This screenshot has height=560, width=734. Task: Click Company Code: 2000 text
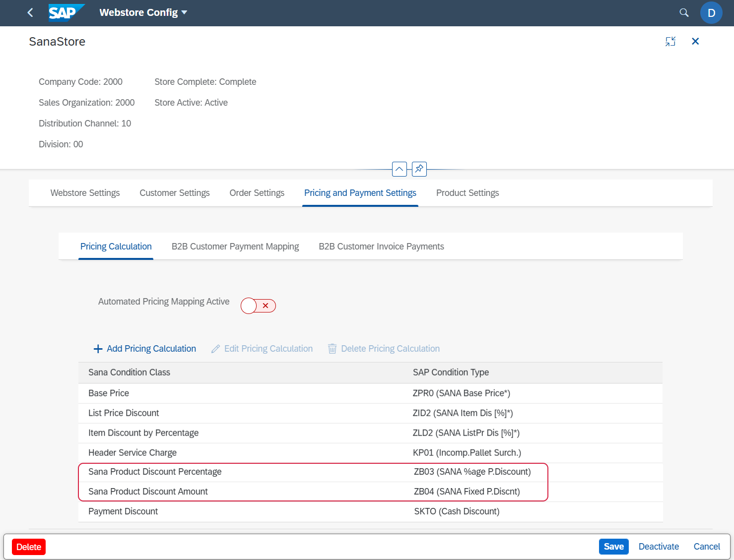pyautogui.click(x=80, y=82)
